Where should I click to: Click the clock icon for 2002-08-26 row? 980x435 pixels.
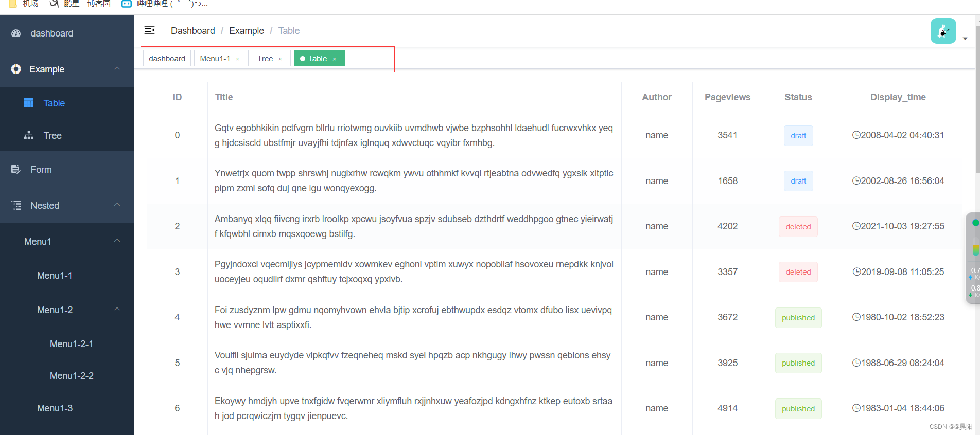(x=856, y=180)
